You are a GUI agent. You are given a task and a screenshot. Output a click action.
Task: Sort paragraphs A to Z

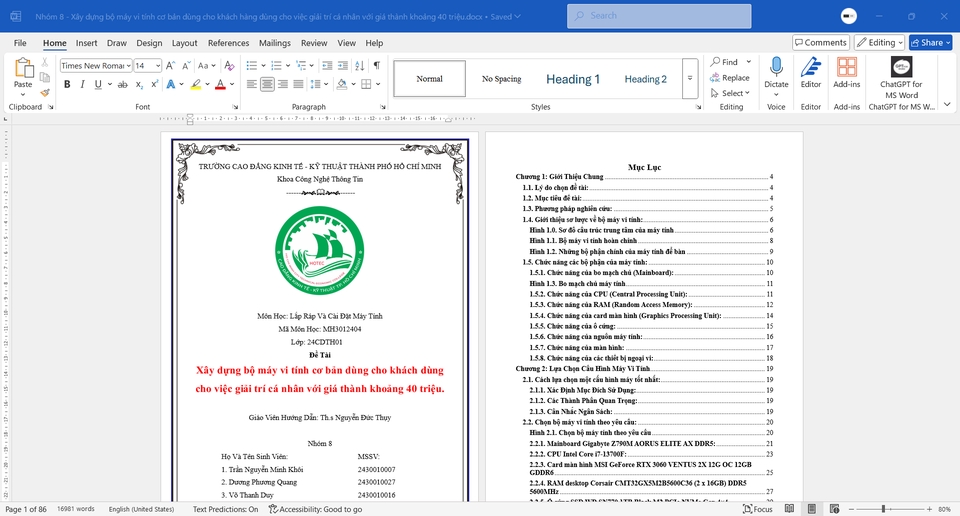(359, 65)
